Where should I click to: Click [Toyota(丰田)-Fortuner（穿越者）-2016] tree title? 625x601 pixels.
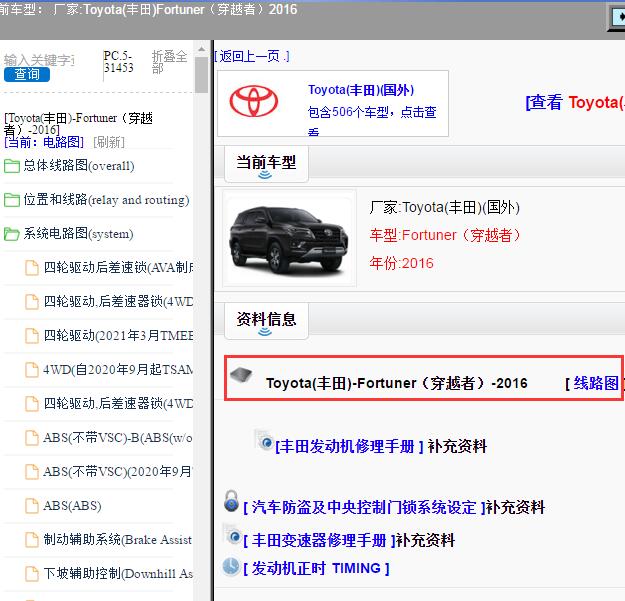(x=78, y=124)
